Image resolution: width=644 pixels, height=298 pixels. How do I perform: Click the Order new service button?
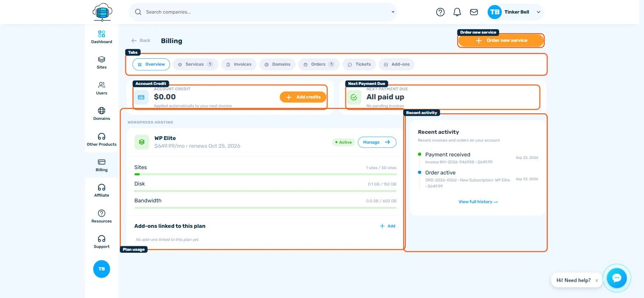pyautogui.click(x=501, y=40)
